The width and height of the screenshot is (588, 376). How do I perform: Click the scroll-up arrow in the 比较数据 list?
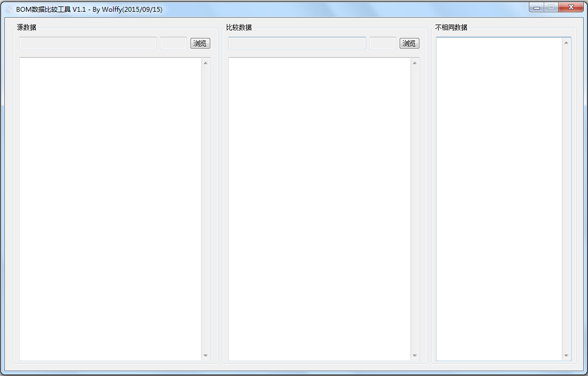[415, 62]
